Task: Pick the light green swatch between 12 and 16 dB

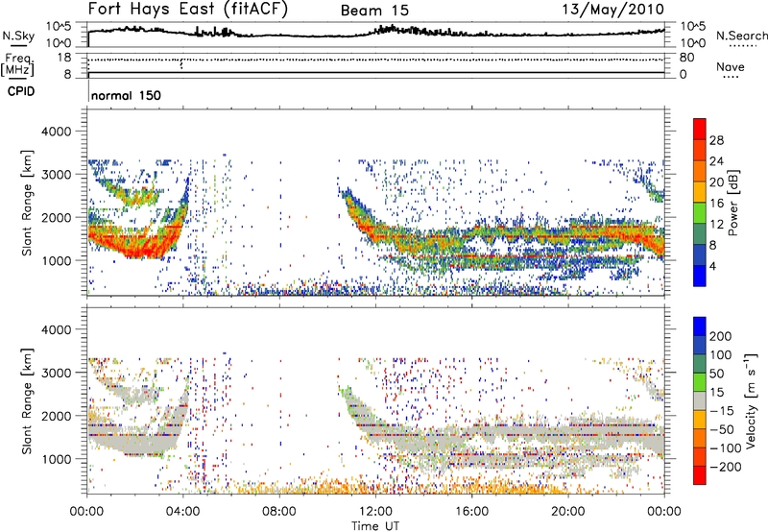Action: point(700,212)
